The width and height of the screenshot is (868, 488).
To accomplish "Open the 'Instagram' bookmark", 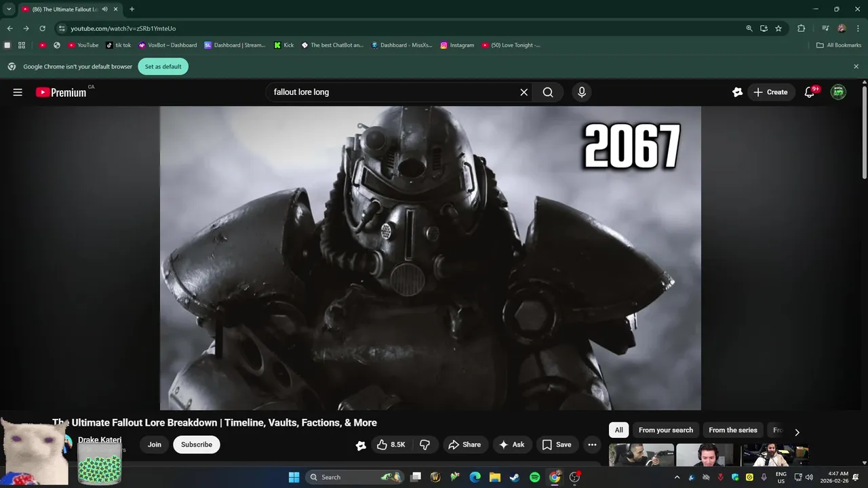I will [457, 45].
